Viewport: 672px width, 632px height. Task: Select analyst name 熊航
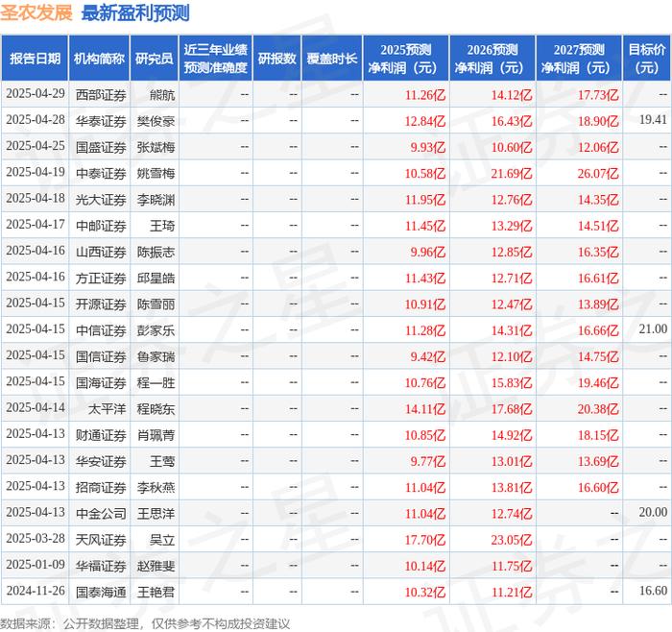click(x=162, y=95)
